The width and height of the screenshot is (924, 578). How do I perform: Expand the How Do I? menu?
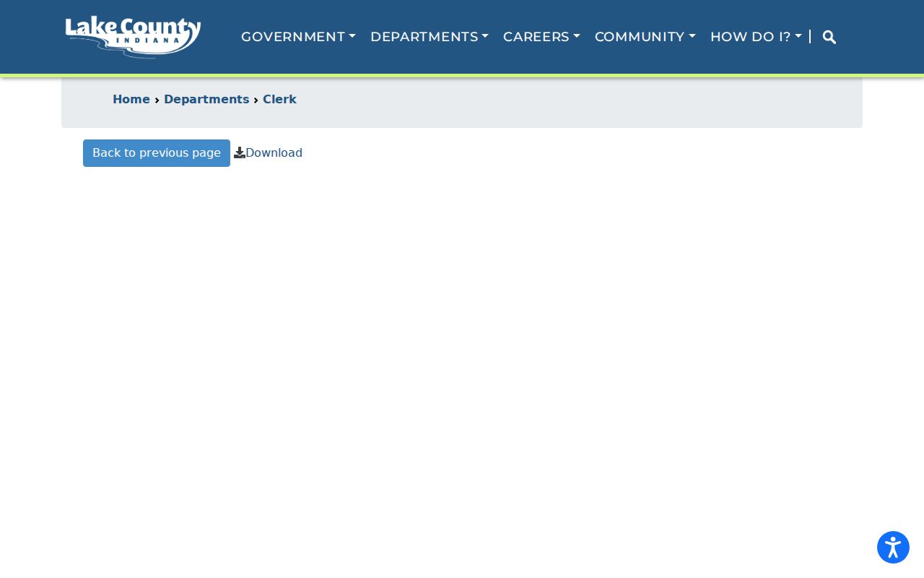point(756,37)
